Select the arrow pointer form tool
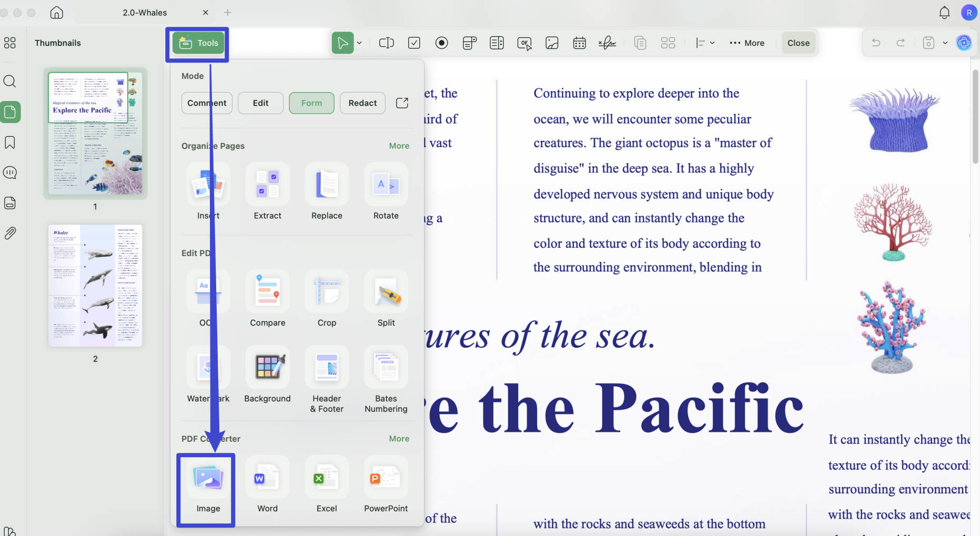The image size is (980, 536). pyautogui.click(x=342, y=43)
